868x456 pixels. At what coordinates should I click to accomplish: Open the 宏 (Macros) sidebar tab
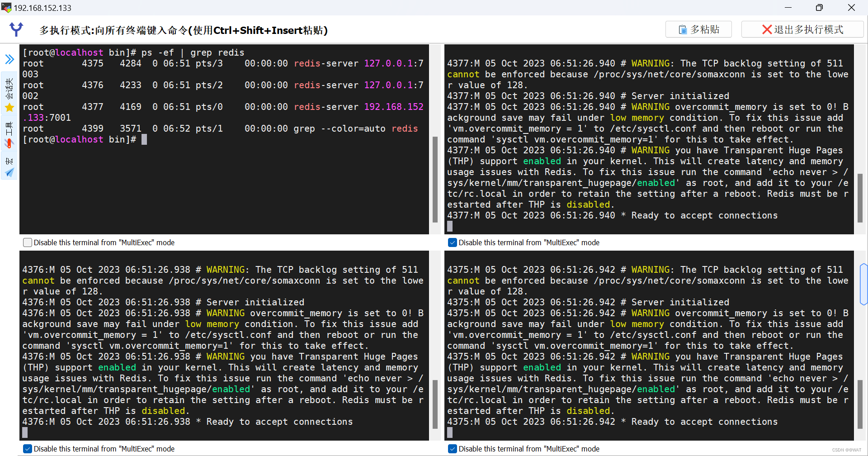(9, 166)
